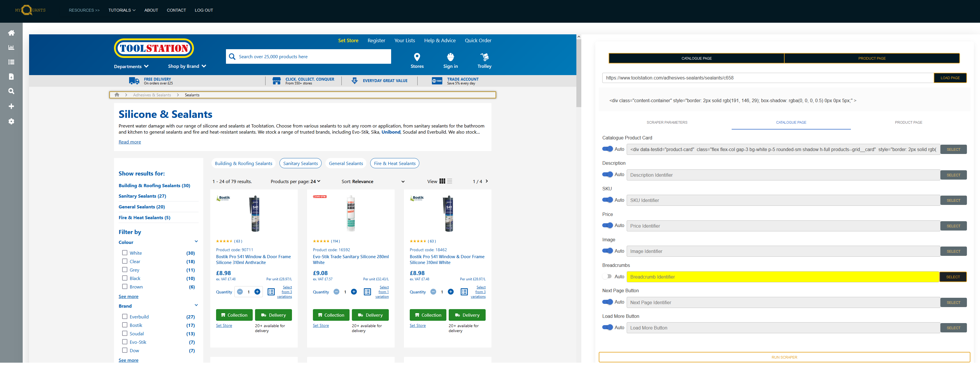The height and width of the screenshot is (365, 980).
Task: Open the About menu item
Action: pos(151,10)
